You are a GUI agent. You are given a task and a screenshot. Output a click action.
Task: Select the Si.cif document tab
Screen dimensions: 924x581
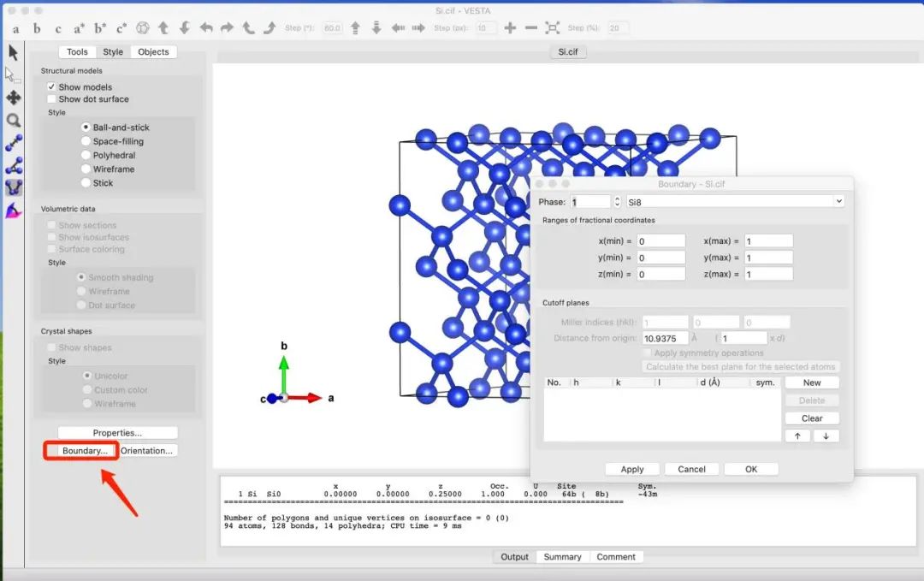pos(568,52)
